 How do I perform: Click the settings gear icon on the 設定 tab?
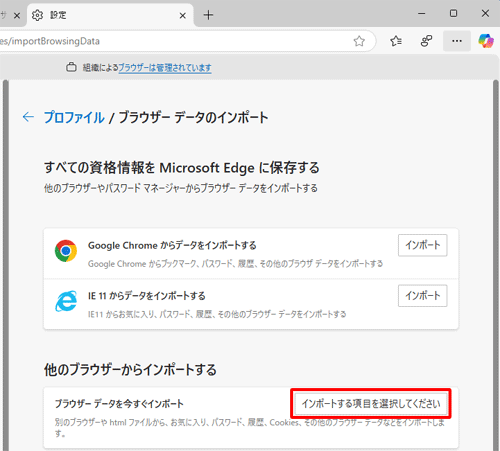pos(37,15)
